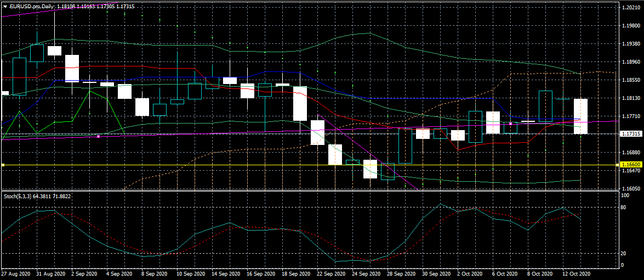The height and width of the screenshot is (280, 644).
Task: Select the white anchor point near 6 Oct
Action: click(x=510, y=124)
